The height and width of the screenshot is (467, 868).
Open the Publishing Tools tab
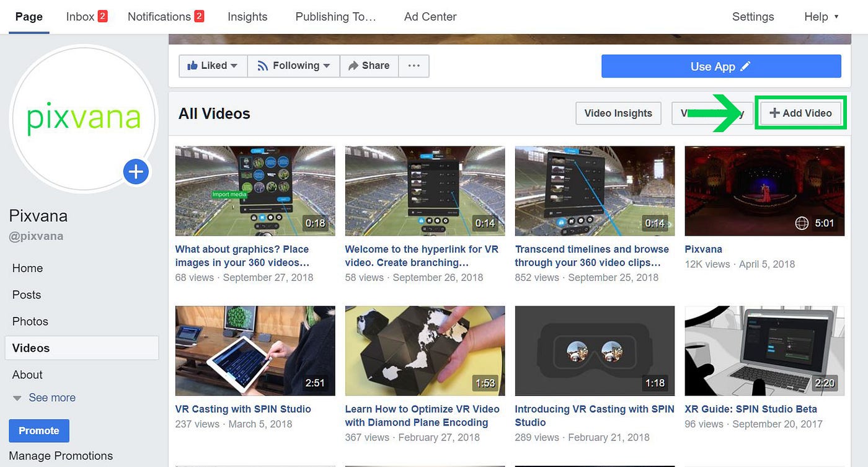[x=335, y=17]
